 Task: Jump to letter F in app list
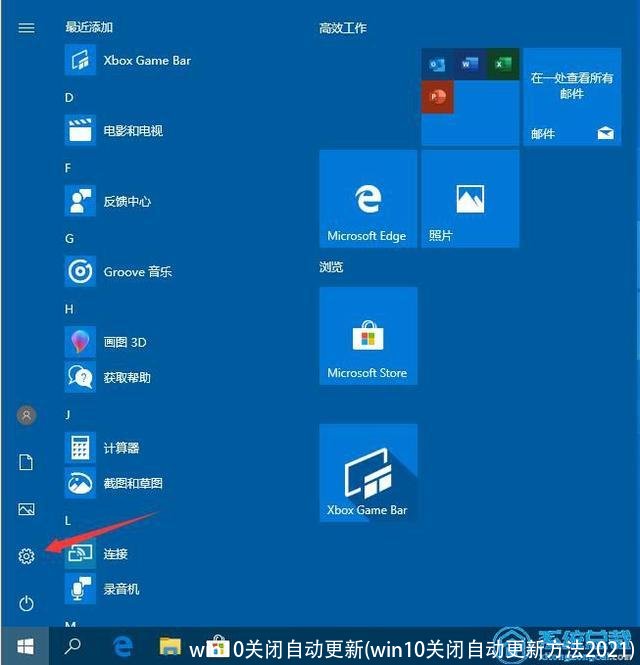pos(68,168)
